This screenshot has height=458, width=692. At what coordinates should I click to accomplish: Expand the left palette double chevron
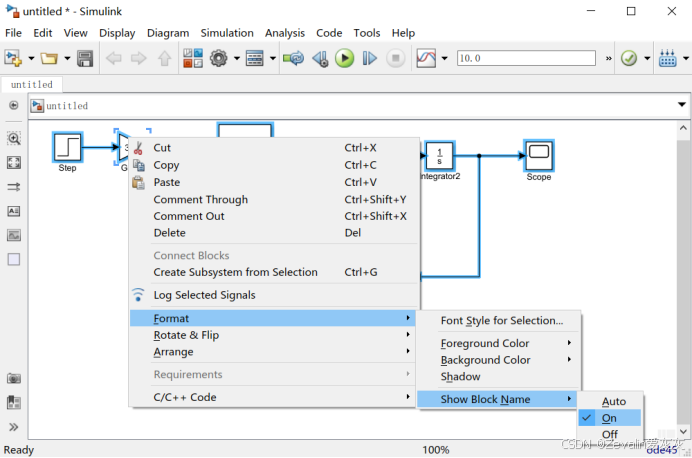(14, 427)
